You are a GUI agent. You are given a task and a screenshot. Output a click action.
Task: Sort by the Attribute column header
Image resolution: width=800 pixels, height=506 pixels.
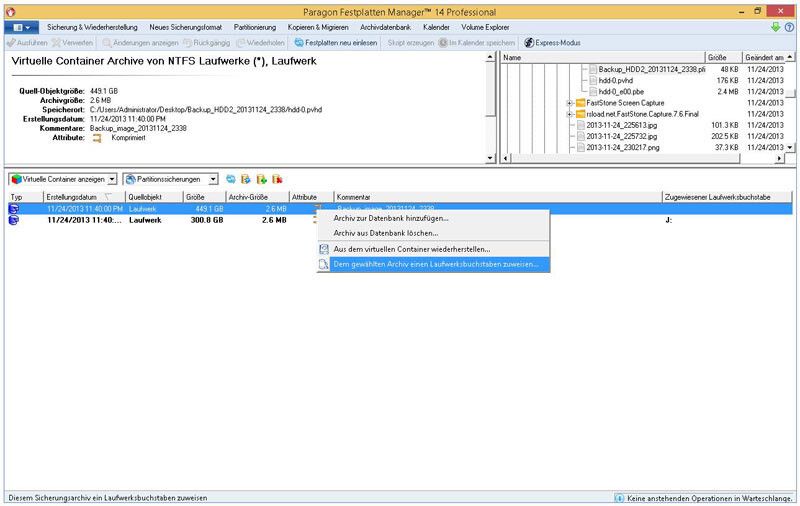click(311, 197)
